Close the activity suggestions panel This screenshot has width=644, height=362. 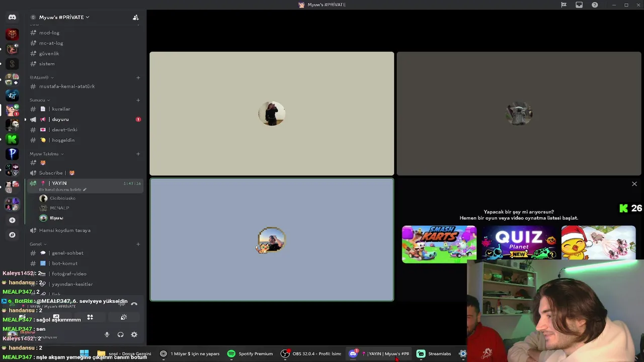(634, 184)
